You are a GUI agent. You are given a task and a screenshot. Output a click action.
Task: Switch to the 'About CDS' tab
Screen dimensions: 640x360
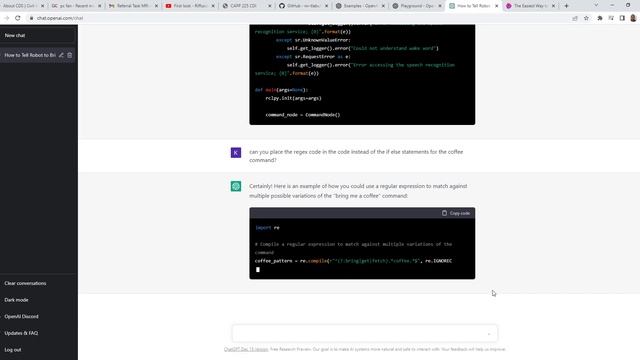(x=20, y=6)
